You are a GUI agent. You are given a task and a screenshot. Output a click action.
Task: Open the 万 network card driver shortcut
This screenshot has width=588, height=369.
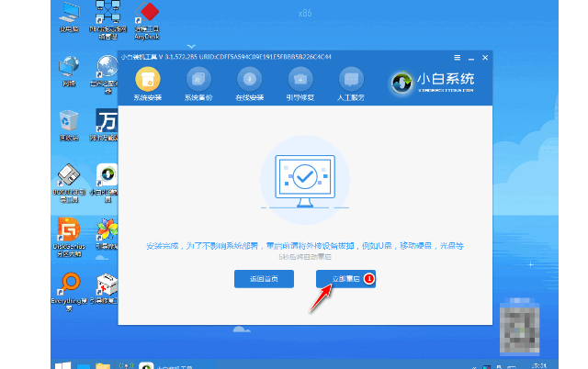coord(107,122)
